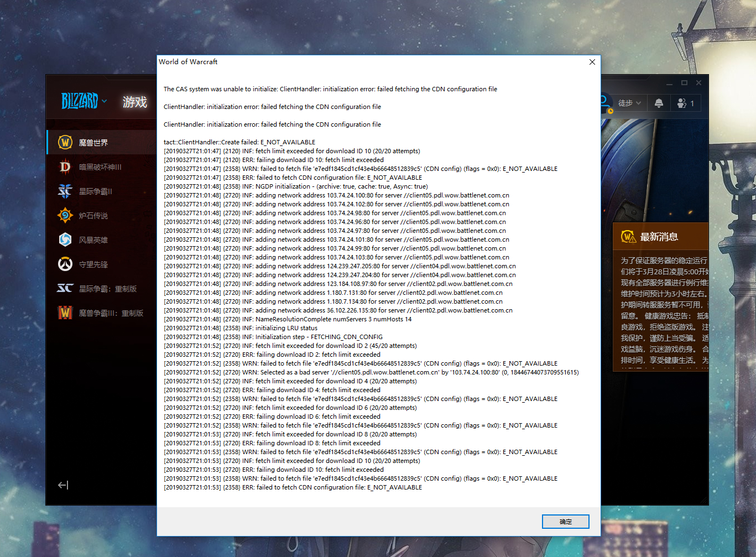Open 炉石传说 in the game list
The image size is (756, 557).
[93, 216]
